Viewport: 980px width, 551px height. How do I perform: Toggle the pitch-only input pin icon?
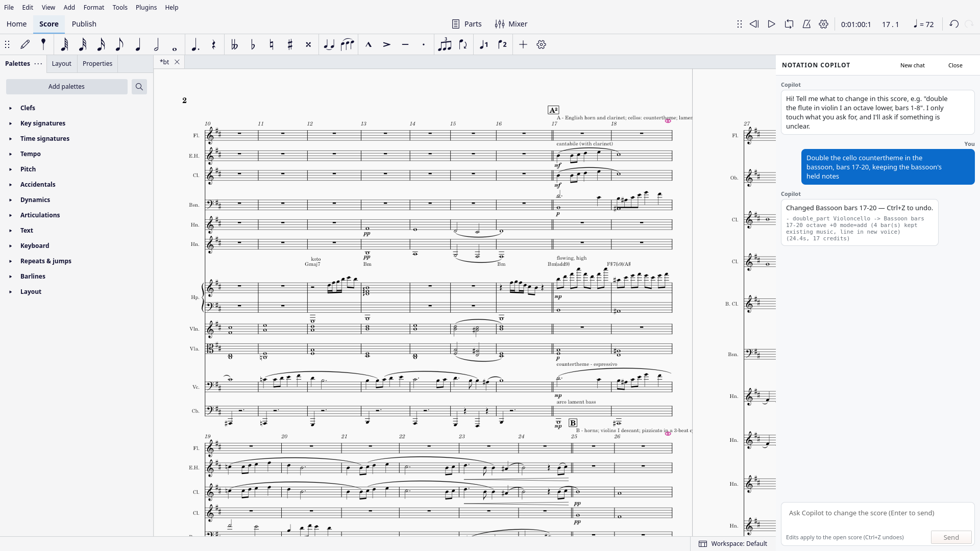tap(43, 45)
